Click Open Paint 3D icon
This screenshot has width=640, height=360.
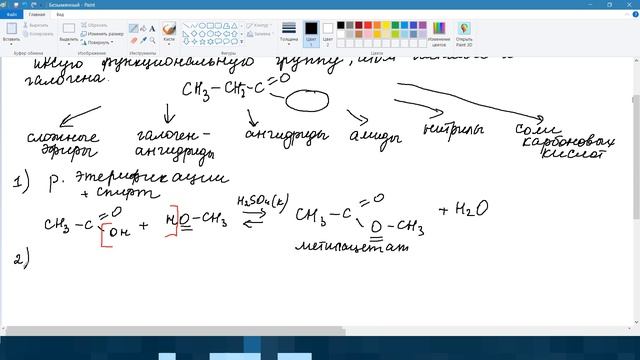coord(464,28)
